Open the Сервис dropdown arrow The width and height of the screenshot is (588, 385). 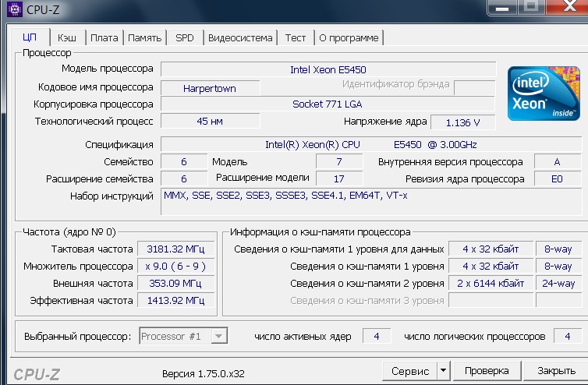click(x=443, y=370)
